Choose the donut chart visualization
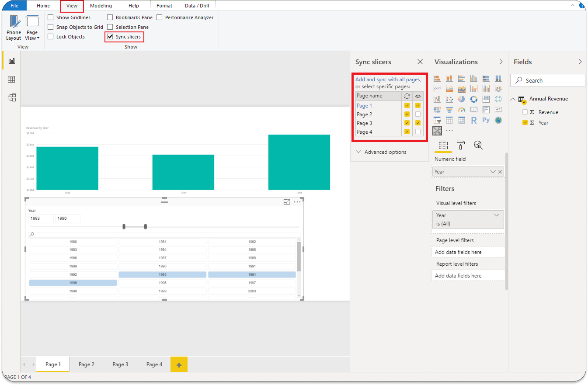 pyautogui.click(x=473, y=99)
